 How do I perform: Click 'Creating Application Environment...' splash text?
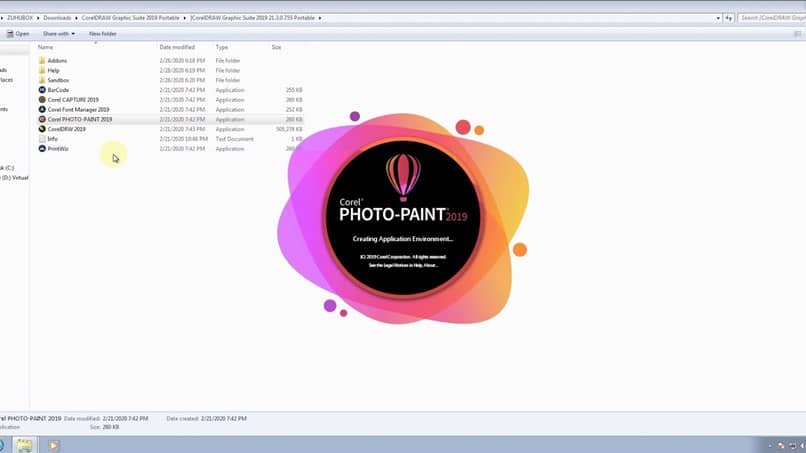(x=403, y=239)
